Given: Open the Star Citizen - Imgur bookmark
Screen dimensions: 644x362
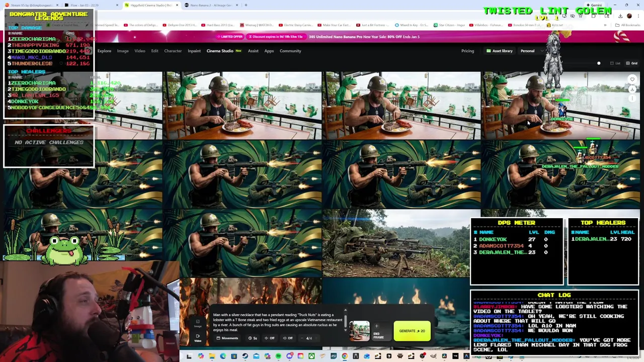Looking at the screenshot, I should [x=448, y=25].
